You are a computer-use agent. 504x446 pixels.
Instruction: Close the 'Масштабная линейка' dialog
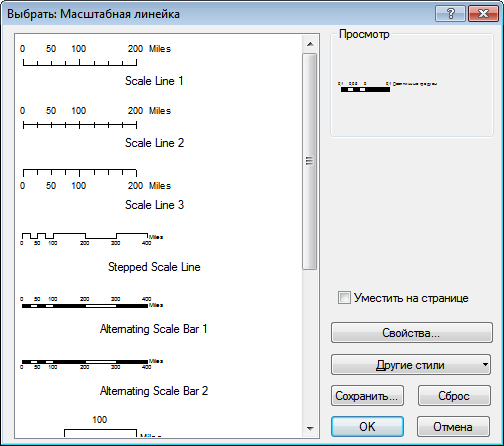click(483, 14)
